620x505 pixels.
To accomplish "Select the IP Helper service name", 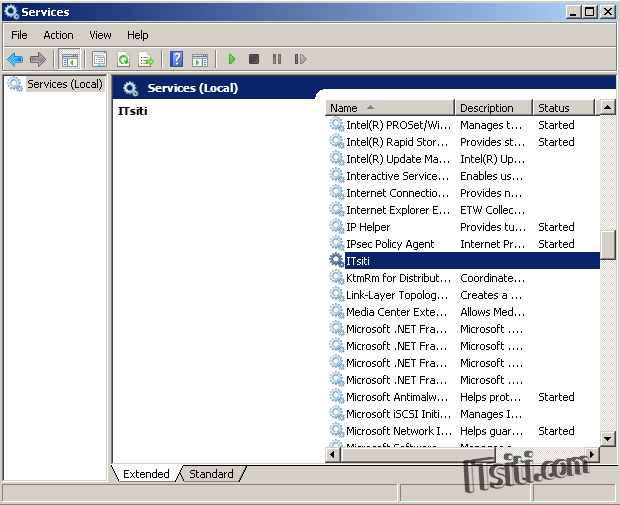I will [368, 227].
